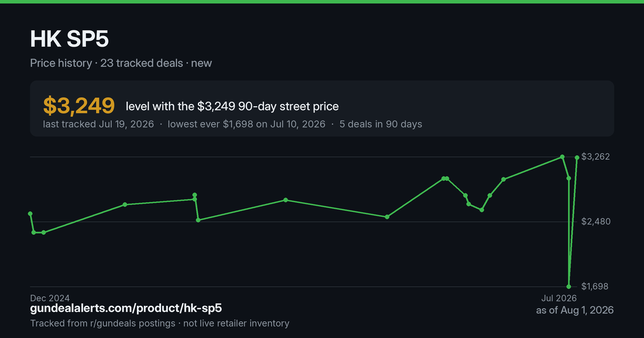The image size is (644, 338).
Task: Open the gundealalerts.com/product/hk-sp5 link
Action: [x=126, y=308]
